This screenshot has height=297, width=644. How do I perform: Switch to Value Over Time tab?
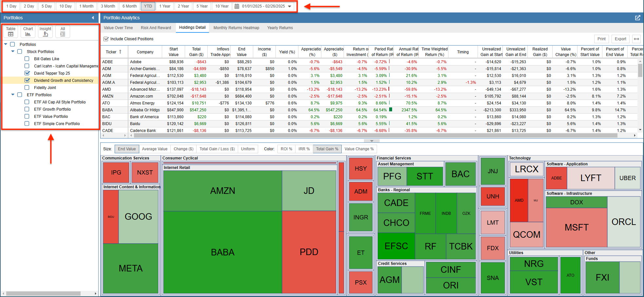pyautogui.click(x=118, y=28)
